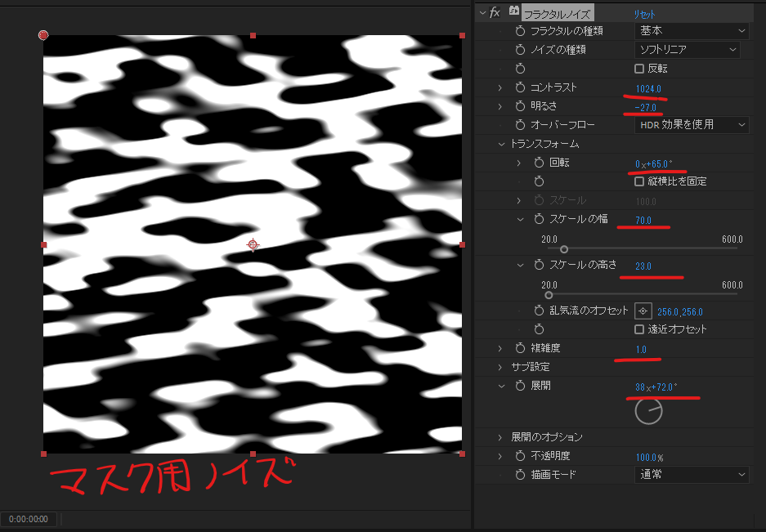Toggle stopwatch for フラクタルの種類
Screen dimensions: 766x532
click(x=520, y=31)
